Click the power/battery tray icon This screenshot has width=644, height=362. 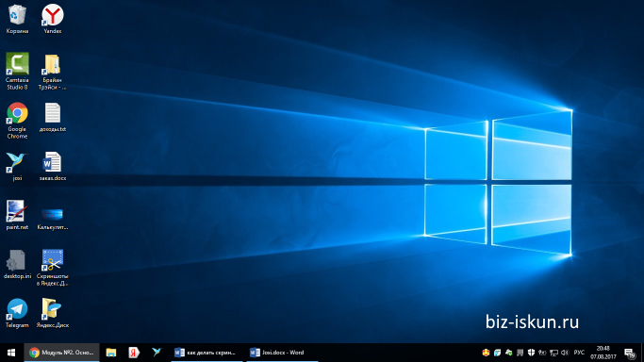(542, 353)
